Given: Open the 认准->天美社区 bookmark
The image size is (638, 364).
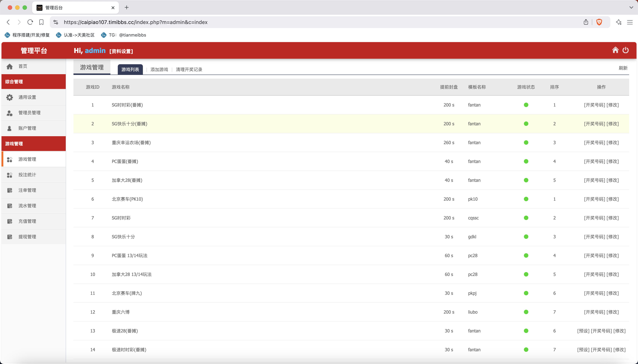Looking at the screenshot, I should [75, 35].
